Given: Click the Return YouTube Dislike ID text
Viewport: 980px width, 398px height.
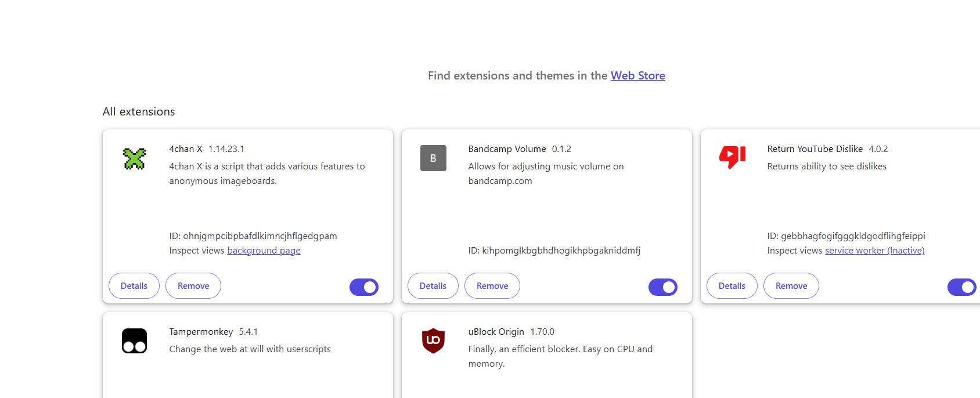Looking at the screenshot, I should 846,236.
